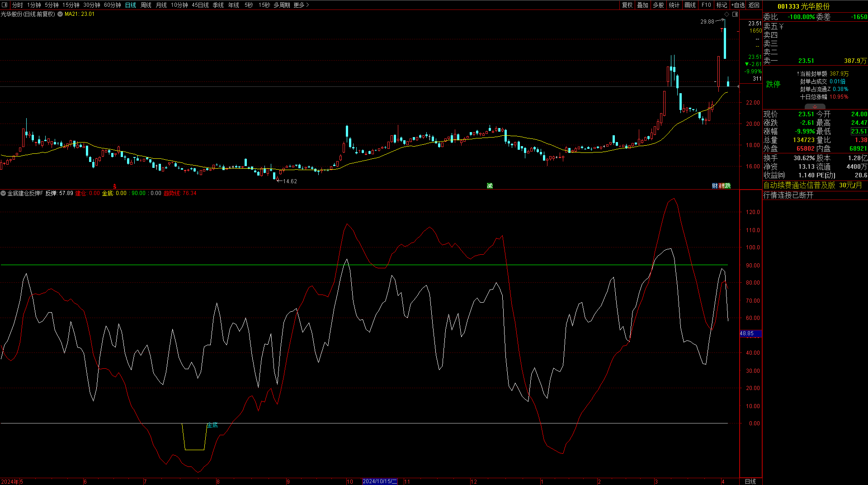Toggle the left panel icon before 分时

pyautogui.click(x=5, y=5)
